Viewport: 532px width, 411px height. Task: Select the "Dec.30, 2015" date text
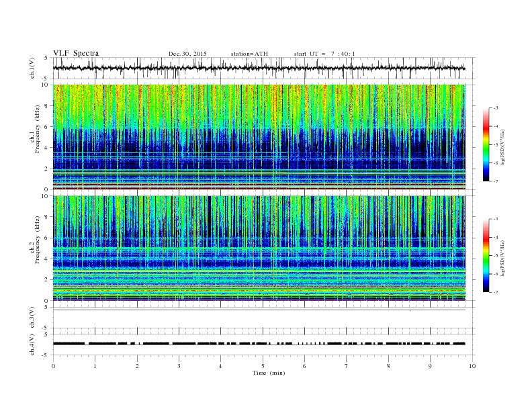[x=187, y=54]
